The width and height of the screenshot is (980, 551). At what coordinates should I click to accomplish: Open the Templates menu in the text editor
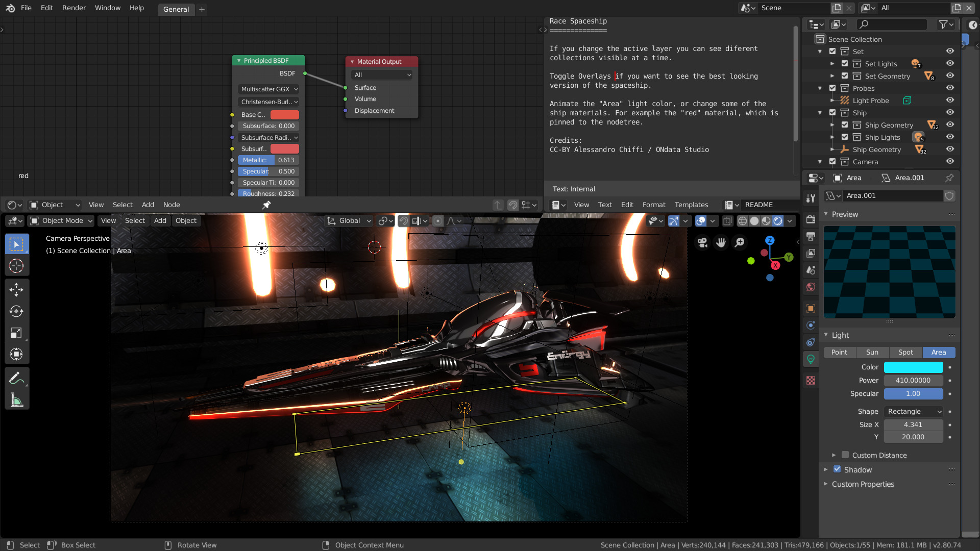pyautogui.click(x=691, y=205)
